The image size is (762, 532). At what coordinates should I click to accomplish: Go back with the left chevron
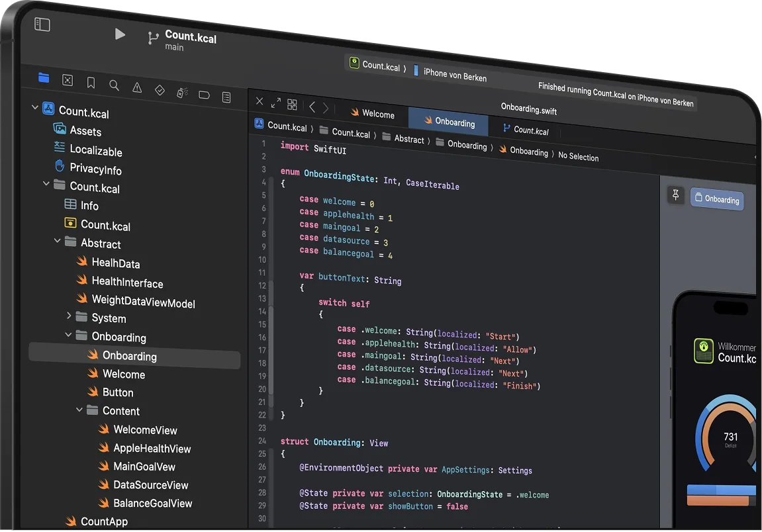312,107
